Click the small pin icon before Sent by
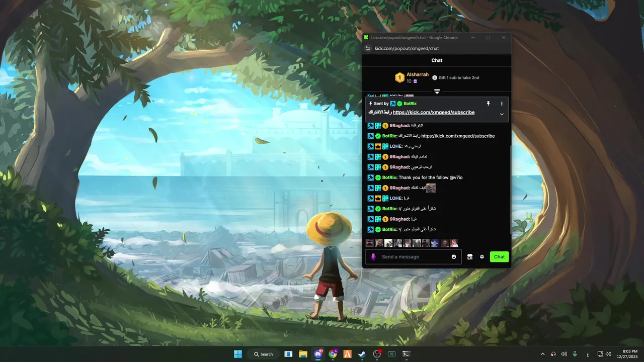Image resolution: width=644 pixels, height=362 pixels. click(370, 104)
